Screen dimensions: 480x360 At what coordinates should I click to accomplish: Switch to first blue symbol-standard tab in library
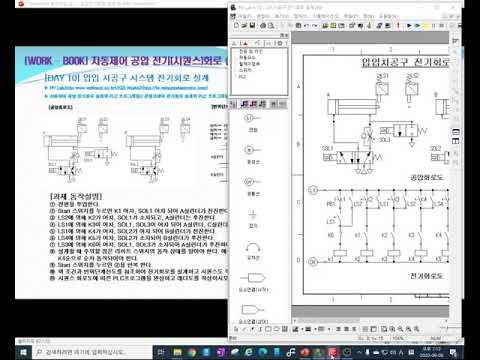(x=245, y=104)
